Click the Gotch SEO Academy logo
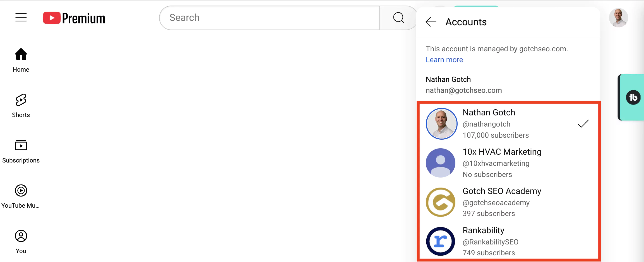Viewport: 644px width, 262px height. point(441,202)
